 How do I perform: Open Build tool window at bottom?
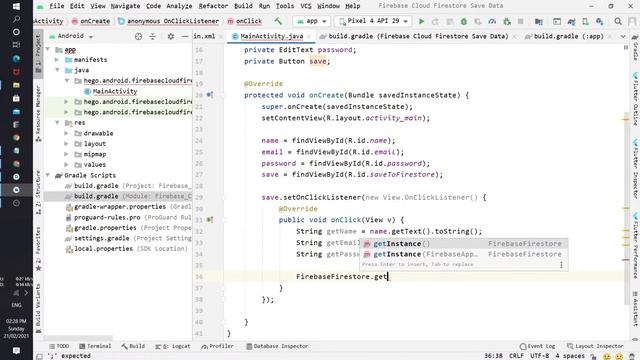click(133, 346)
